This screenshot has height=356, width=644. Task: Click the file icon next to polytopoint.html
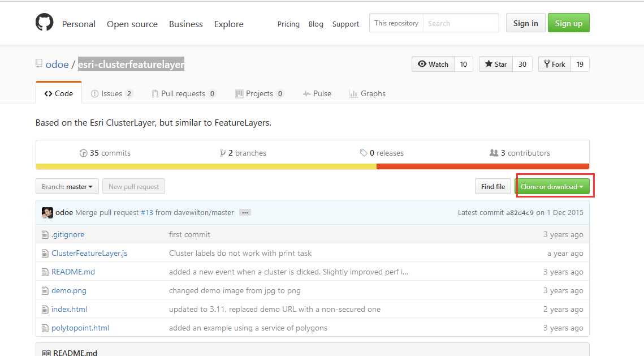45,328
